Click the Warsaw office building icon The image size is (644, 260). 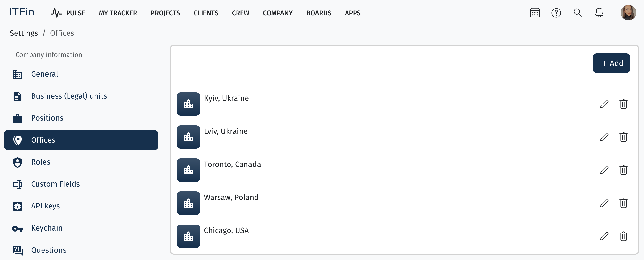(188, 203)
